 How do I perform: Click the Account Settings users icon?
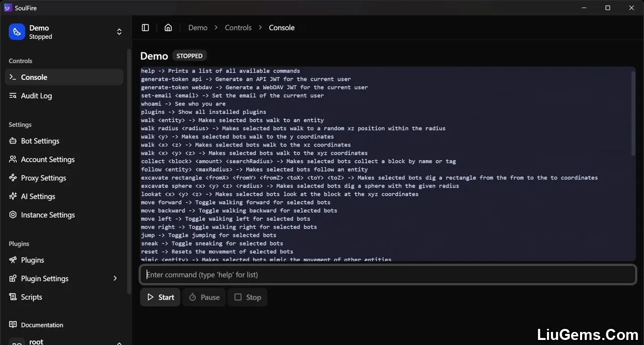(x=13, y=159)
